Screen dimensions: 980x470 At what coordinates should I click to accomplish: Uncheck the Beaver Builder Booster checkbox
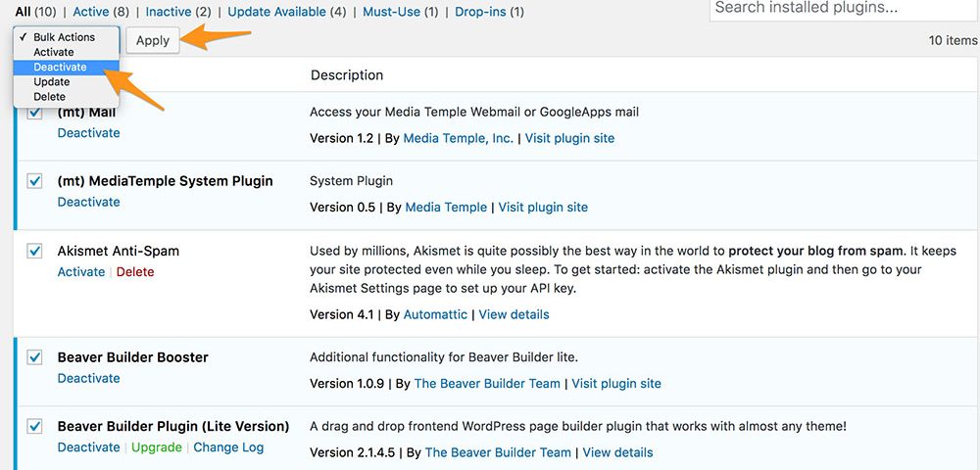34,357
